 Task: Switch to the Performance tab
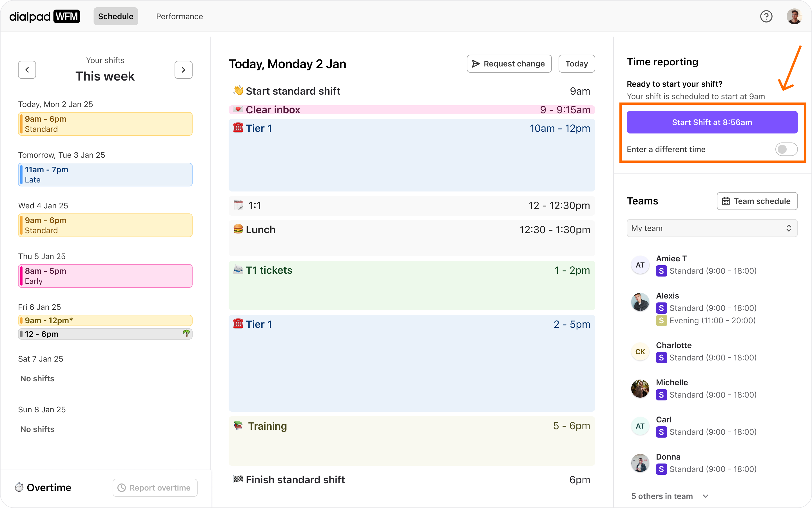pyautogui.click(x=179, y=16)
